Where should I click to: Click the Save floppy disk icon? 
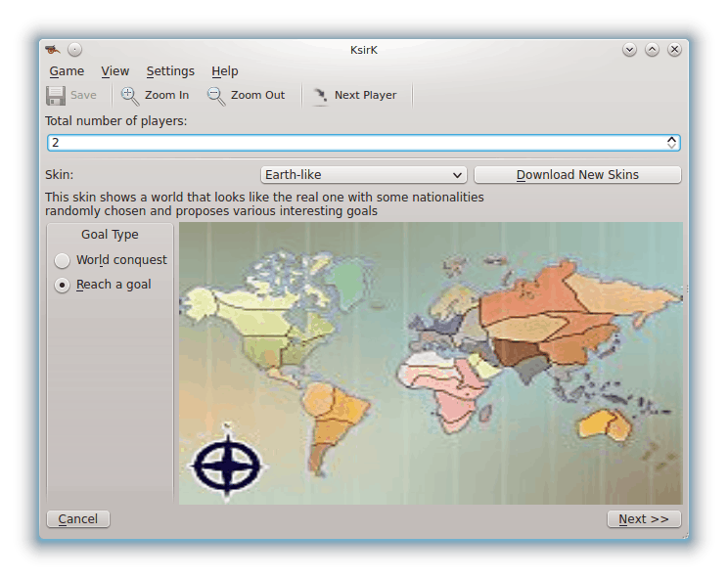56,96
